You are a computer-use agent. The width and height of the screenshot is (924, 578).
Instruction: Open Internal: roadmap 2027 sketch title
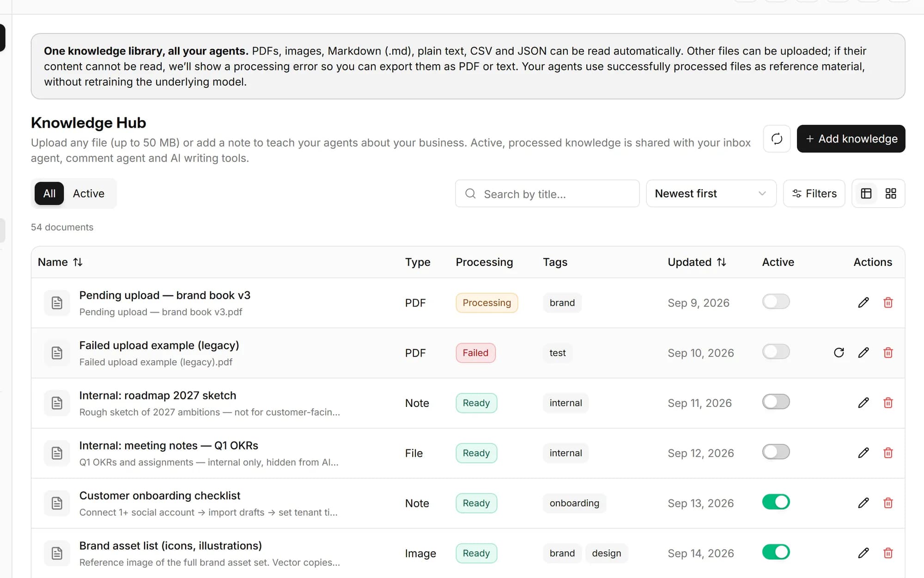(158, 395)
